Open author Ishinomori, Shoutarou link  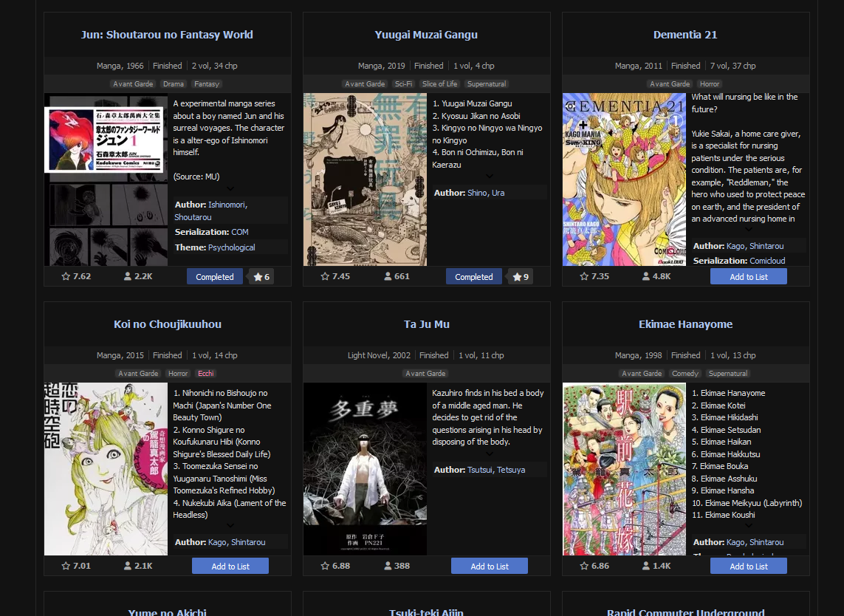click(210, 211)
